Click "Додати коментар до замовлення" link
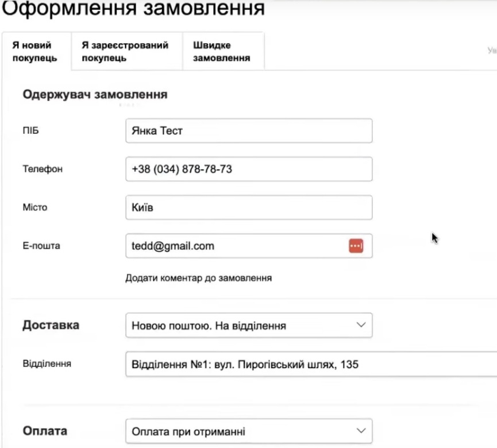497x448 pixels. pos(199,278)
